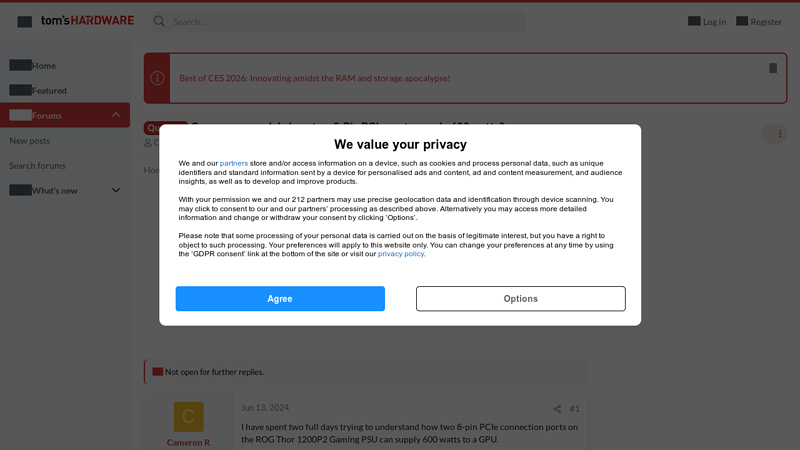The image size is (800, 450).
Task: Click the Tom's Hardware logo
Action: (x=87, y=21)
